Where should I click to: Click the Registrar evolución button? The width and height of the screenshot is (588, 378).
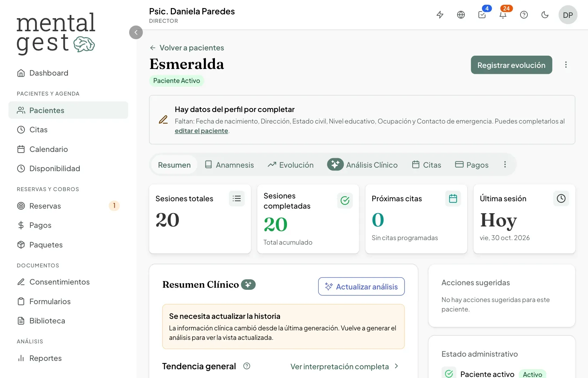(511, 65)
